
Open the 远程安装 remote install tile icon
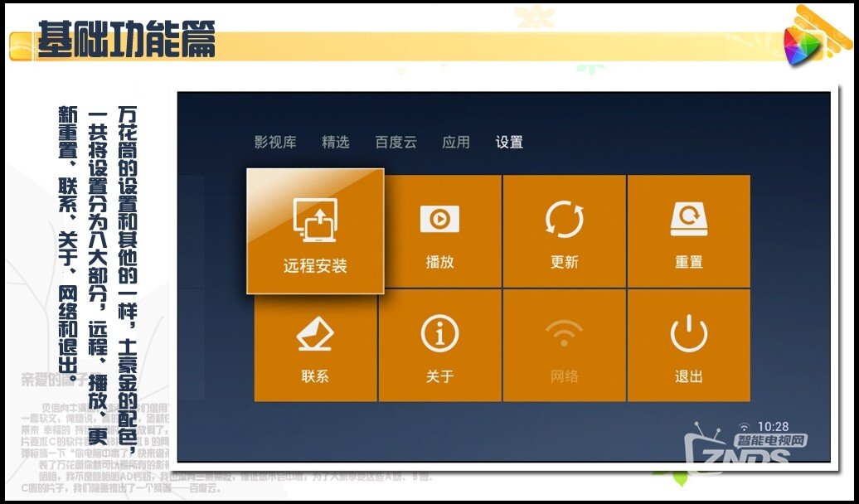(x=315, y=220)
